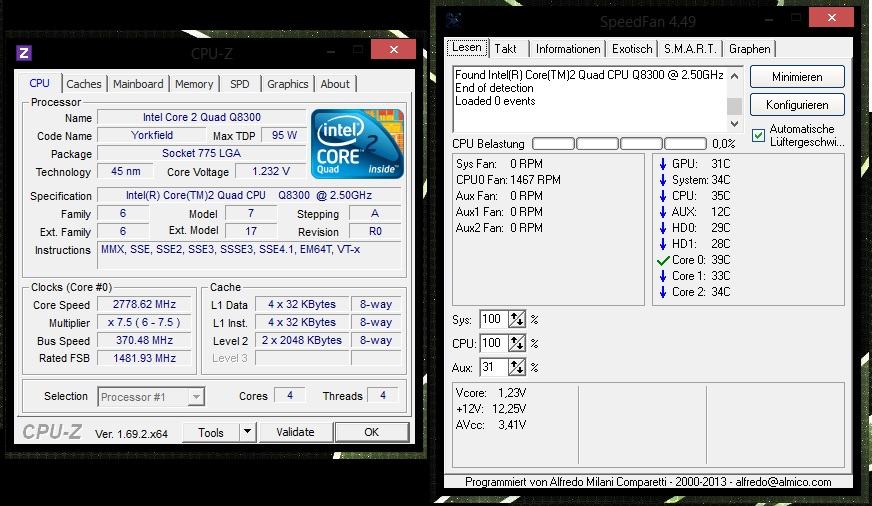Switch to the Graphen tab

(750, 49)
